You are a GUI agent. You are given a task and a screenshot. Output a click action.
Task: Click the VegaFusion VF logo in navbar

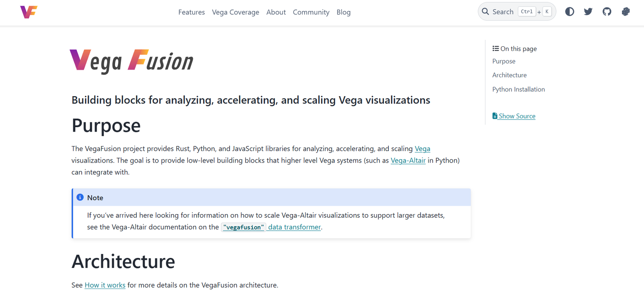[29, 12]
